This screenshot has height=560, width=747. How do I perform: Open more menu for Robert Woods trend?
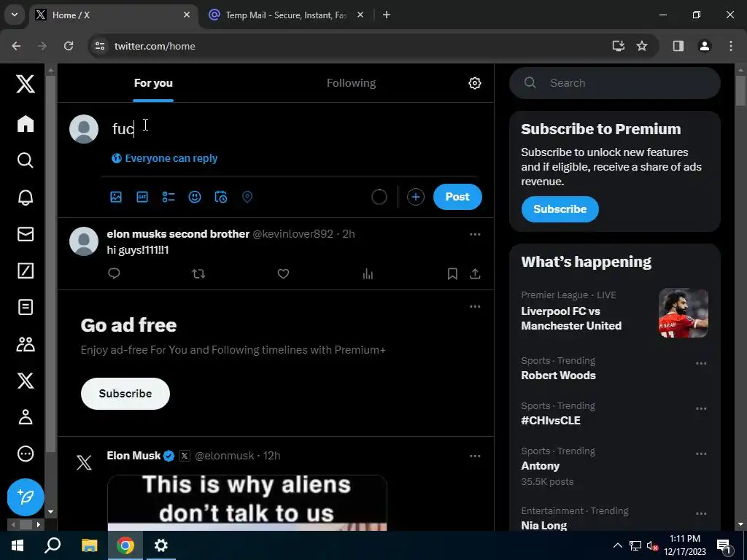[701, 363]
